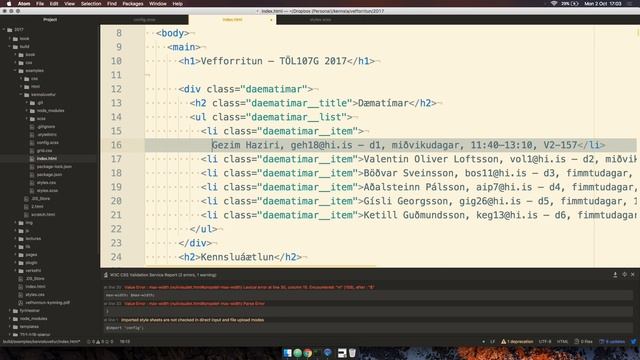Open .gitignore file in tree view
This screenshot has width=640, height=360.
point(46,127)
